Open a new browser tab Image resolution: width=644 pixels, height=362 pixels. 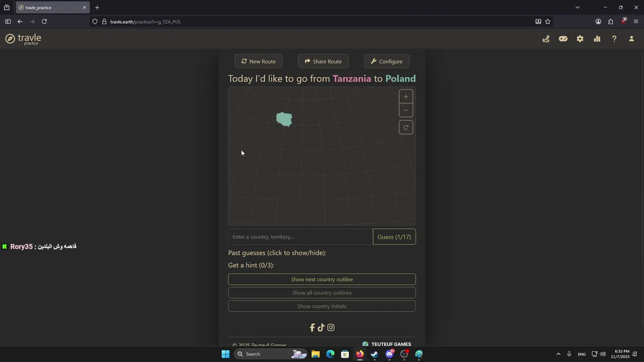pyautogui.click(x=97, y=8)
